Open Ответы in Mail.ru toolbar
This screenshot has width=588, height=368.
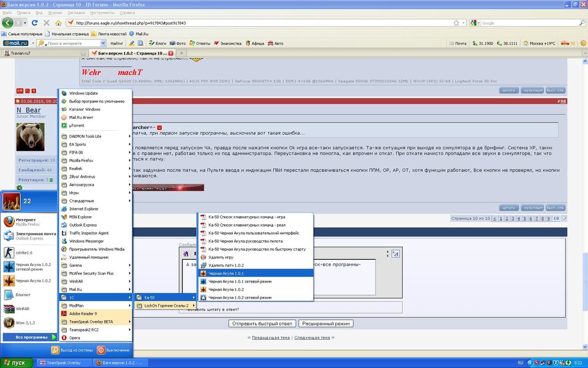click(200, 43)
